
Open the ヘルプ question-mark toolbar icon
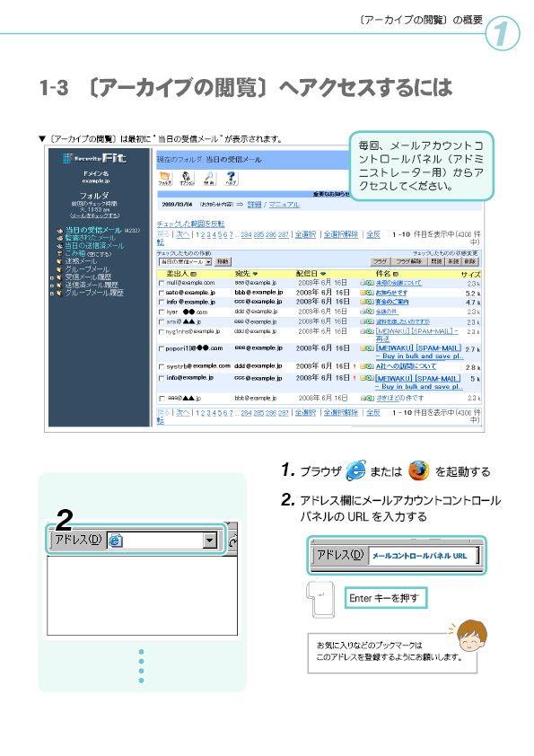[231, 178]
